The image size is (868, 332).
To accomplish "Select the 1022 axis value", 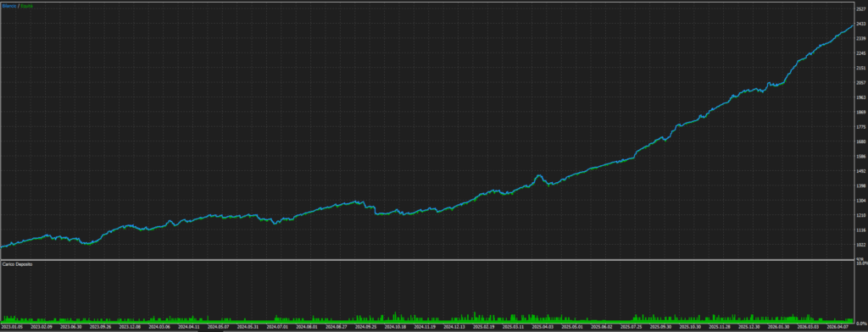I will [x=861, y=245].
